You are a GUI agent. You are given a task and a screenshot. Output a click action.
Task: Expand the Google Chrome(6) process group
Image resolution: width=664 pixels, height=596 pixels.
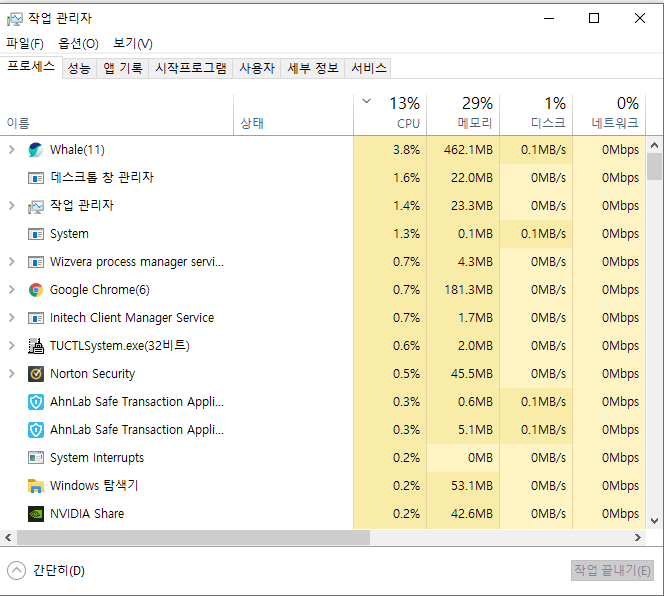pos(11,290)
